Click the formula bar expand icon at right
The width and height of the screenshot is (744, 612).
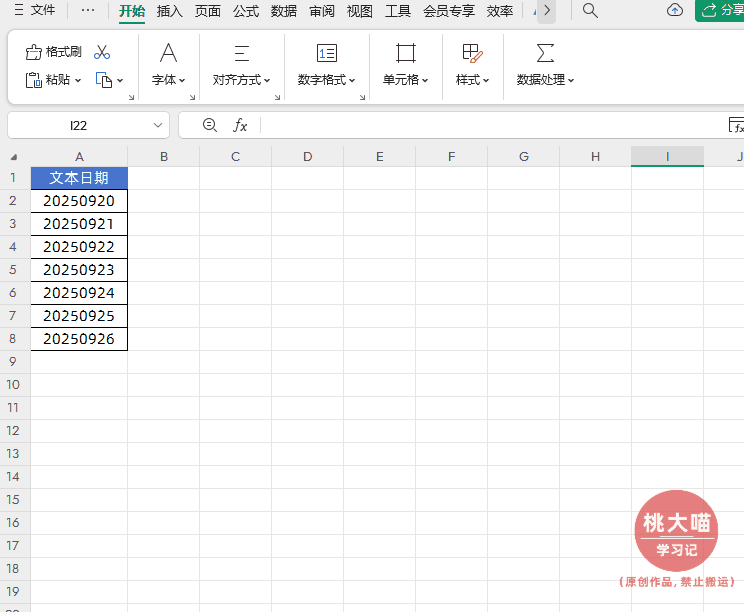pos(736,125)
